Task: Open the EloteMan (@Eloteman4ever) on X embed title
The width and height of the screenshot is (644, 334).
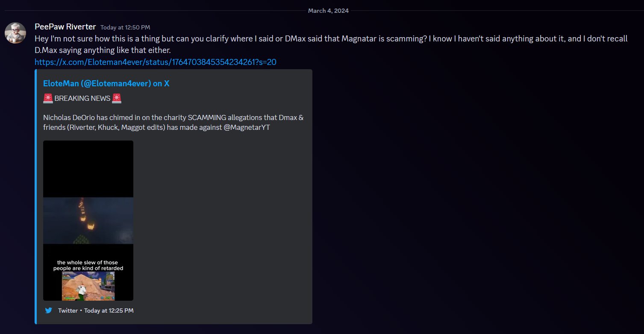Action: 106,83
